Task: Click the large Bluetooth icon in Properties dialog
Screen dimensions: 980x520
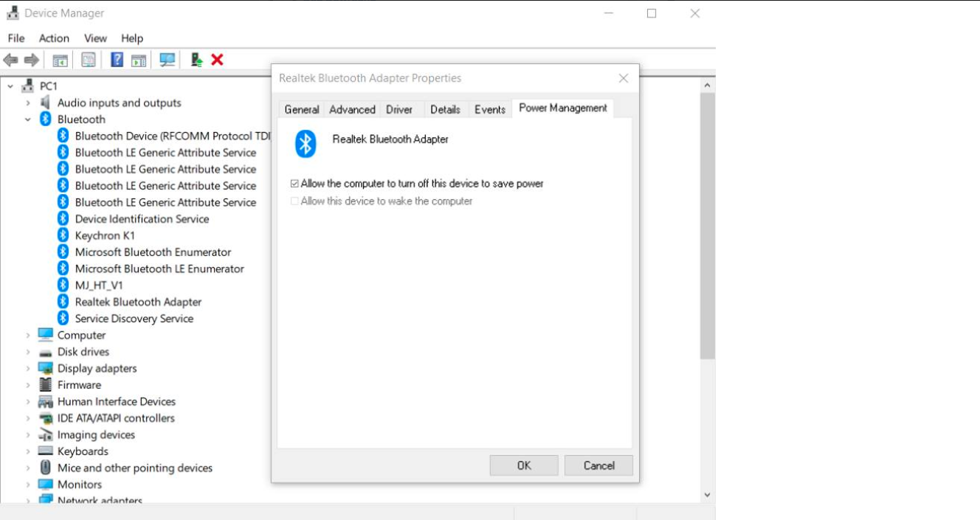Action: (306, 144)
